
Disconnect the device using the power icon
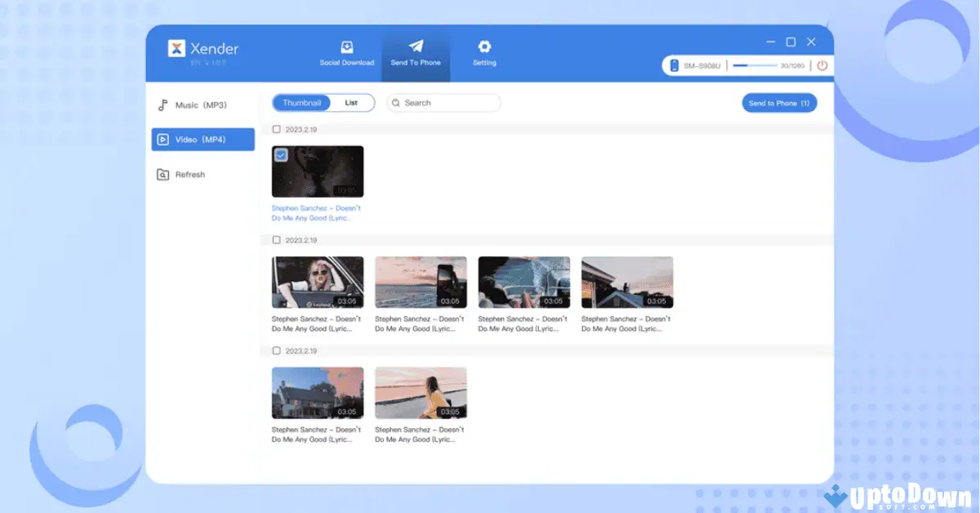821,65
